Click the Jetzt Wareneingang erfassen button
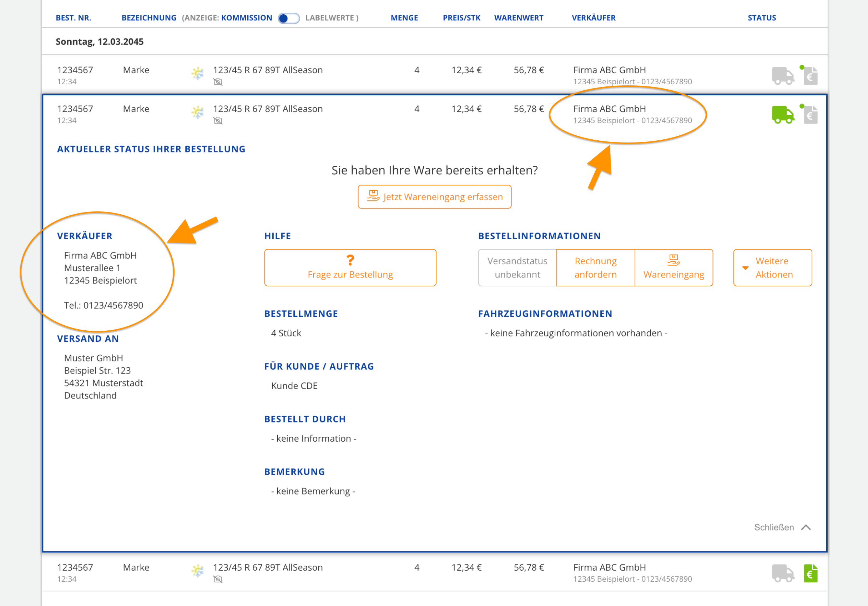The width and height of the screenshot is (868, 606). click(434, 196)
